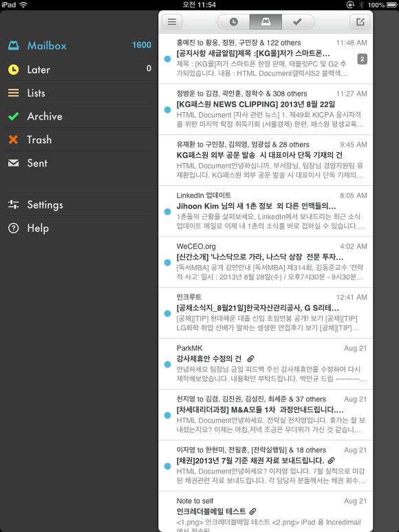399x532 pixels.
Task: Click thread count badge 2
Action: coord(362,59)
